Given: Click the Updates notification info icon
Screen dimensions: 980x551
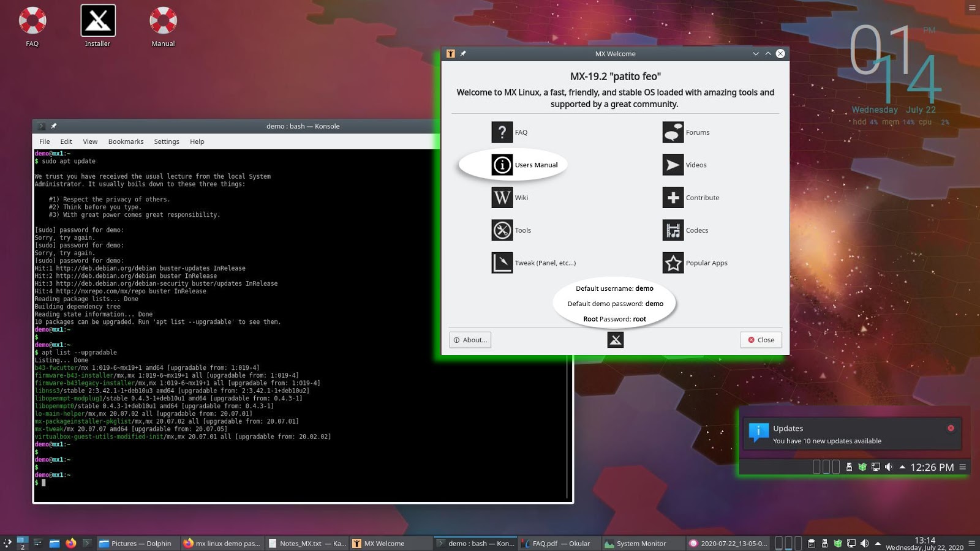Looking at the screenshot, I should point(758,432).
